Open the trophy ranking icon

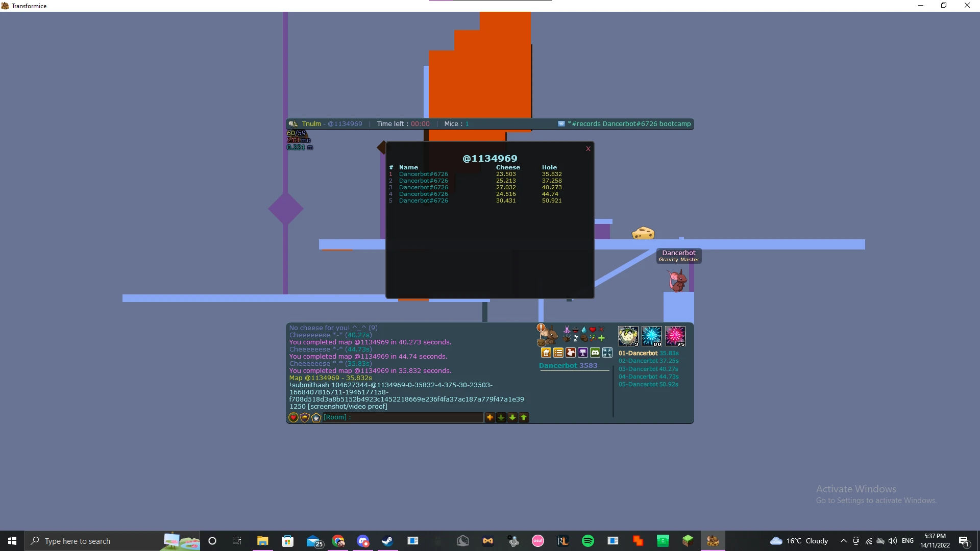583,353
